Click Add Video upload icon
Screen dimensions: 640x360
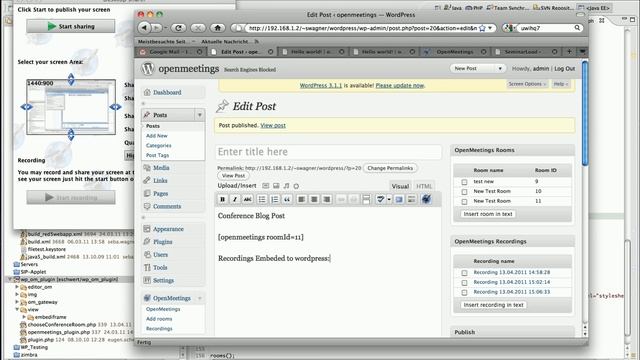click(276, 186)
